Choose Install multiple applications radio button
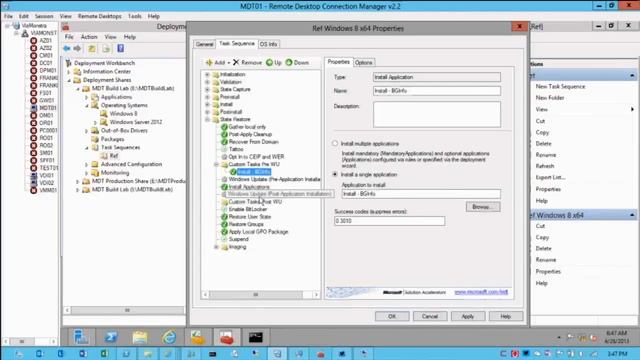The width and height of the screenshot is (640, 360). (335, 144)
